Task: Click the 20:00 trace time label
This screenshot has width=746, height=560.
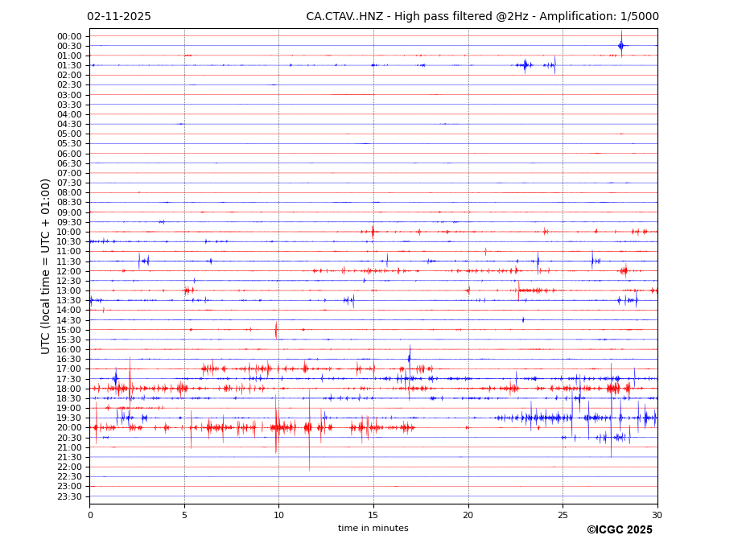Action: point(68,428)
